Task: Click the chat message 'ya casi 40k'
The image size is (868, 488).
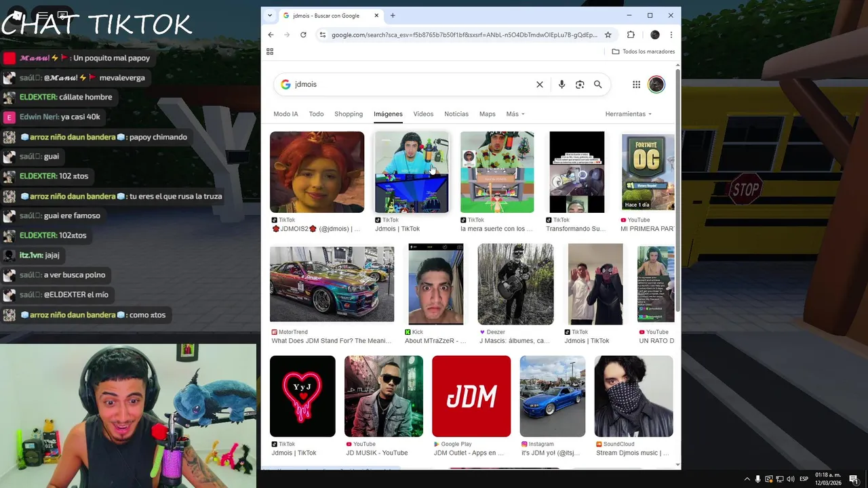Action: [80, 117]
